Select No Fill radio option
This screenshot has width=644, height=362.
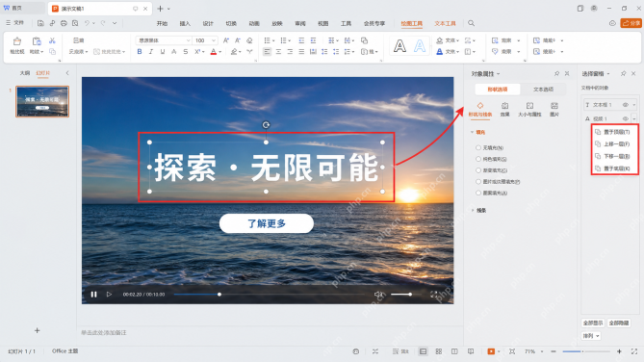[478, 147]
